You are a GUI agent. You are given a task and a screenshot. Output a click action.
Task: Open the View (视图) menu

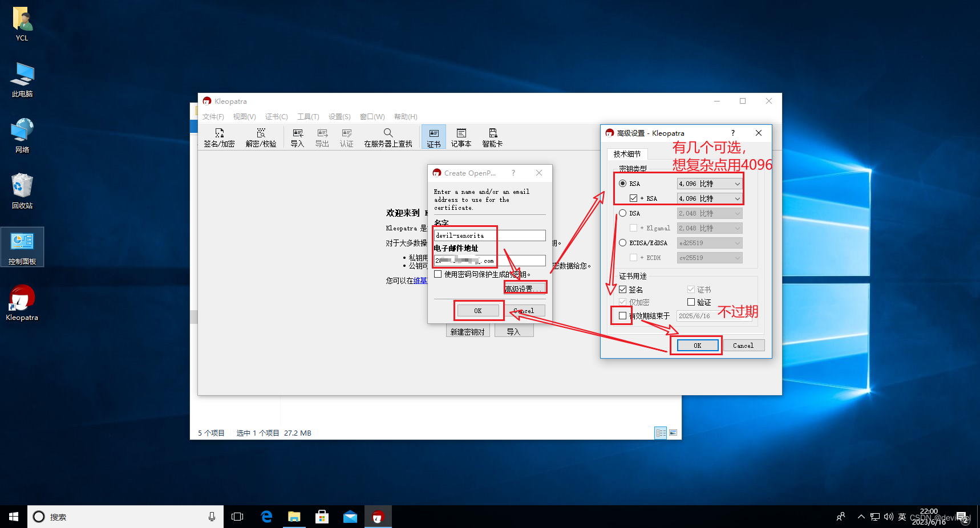coord(244,117)
